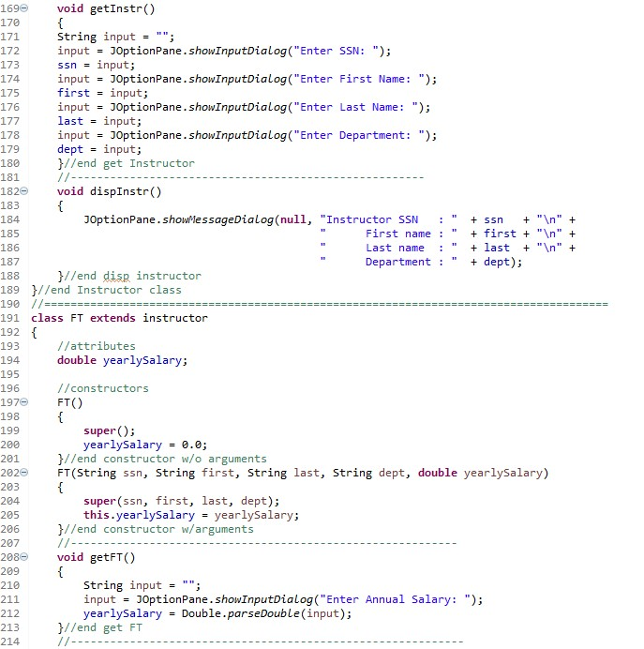This screenshot has width=644, height=649.
Task: Click "}//end constructor w/arguments" comment
Action: pos(156,529)
